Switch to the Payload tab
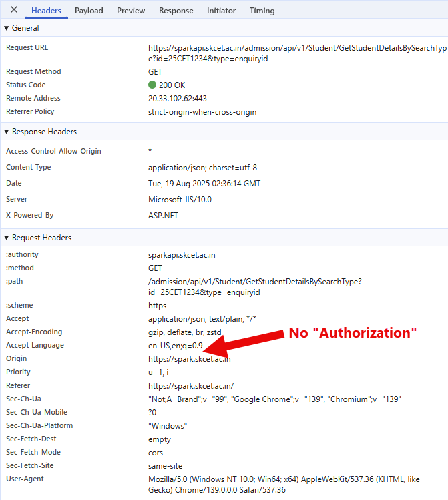Viewport: 448px width, 500px height. pyautogui.click(x=89, y=11)
